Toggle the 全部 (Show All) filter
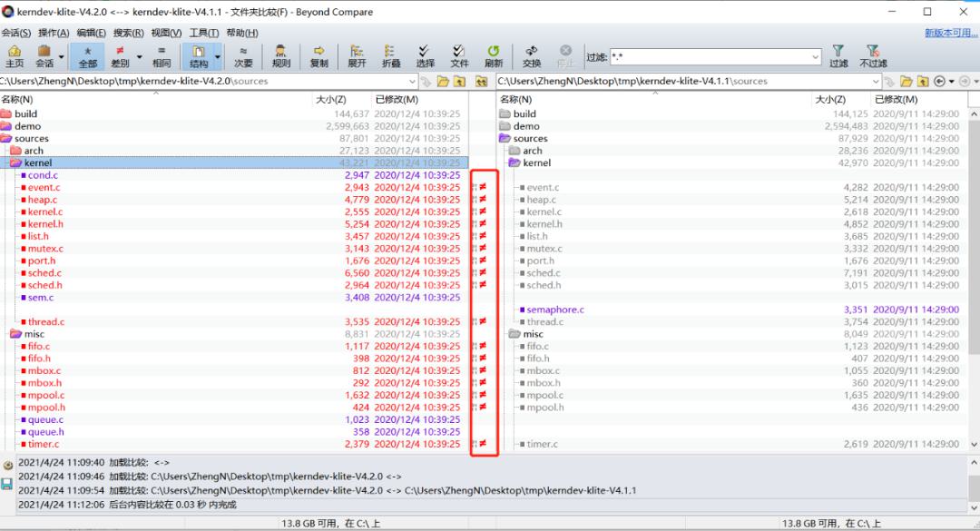The width and height of the screenshot is (980, 531). tap(87, 55)
